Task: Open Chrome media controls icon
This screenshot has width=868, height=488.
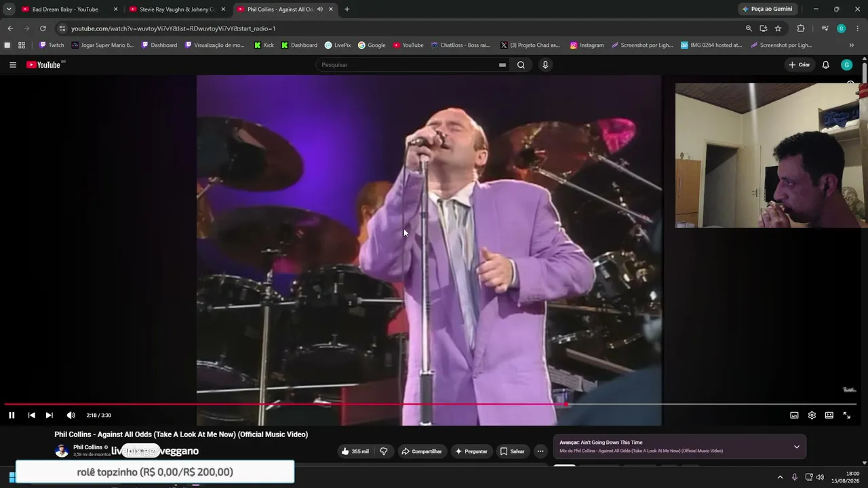Action: click(x=825, y=28)
